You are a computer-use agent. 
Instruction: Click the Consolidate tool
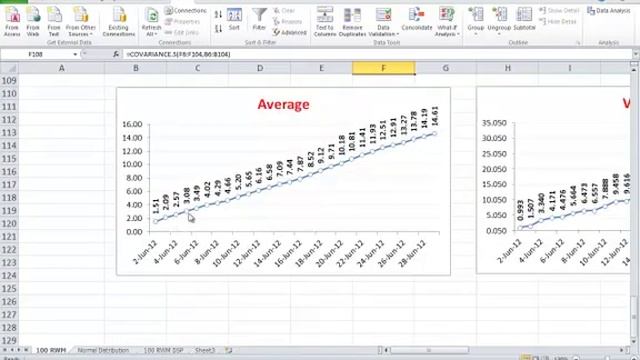(417, 20)
